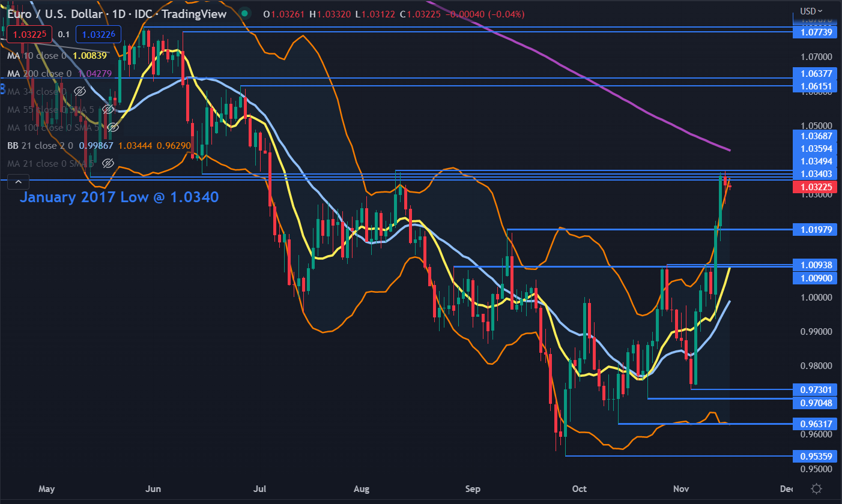
Task: Click the Jul label on time axis
Action: click(x=260, y=488)
